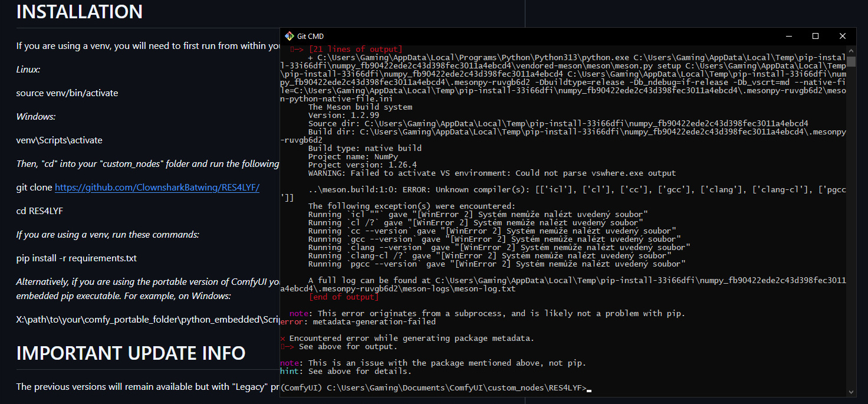Click the 'Running `pgcc --version`' error line

pyautogui.click(x=497, y=264)
